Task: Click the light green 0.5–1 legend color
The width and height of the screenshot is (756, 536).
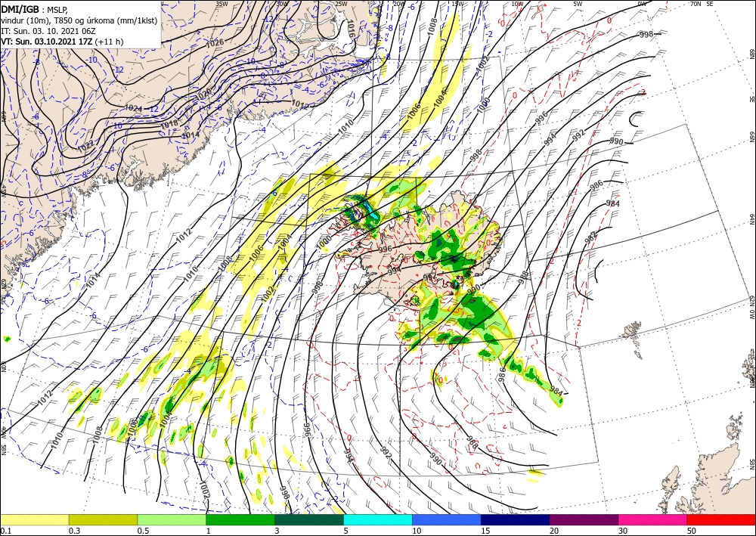Action: point(172,519)
